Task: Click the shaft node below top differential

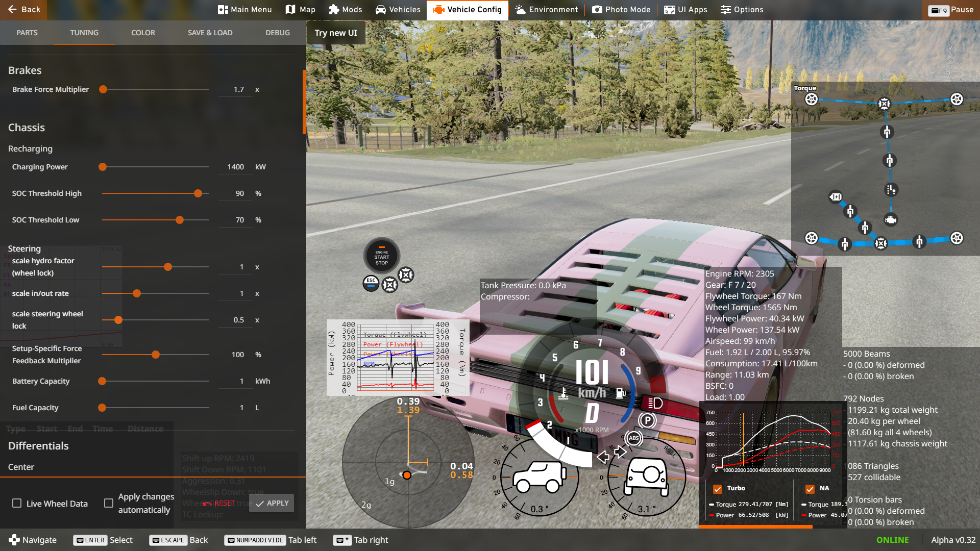Action: (887, 132)
